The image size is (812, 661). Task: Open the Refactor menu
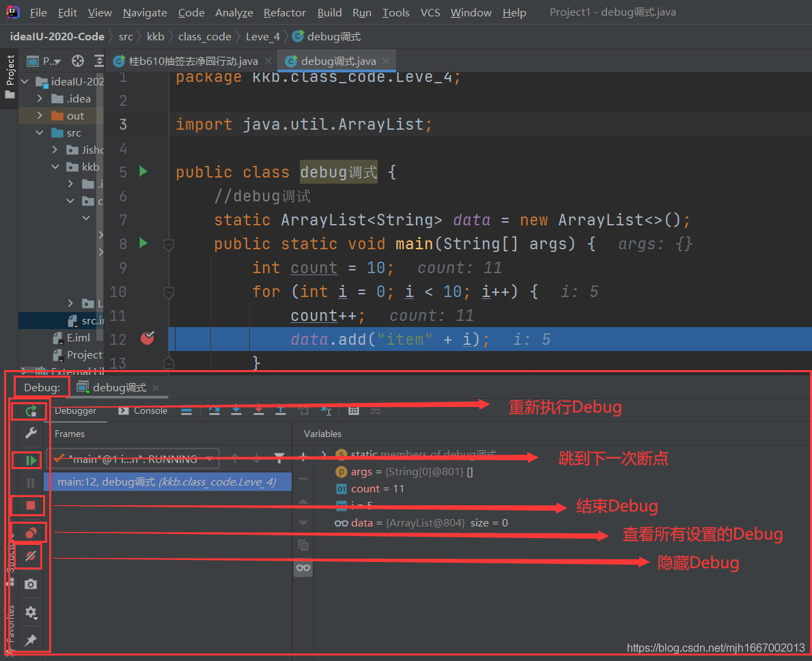coord(284,12)
